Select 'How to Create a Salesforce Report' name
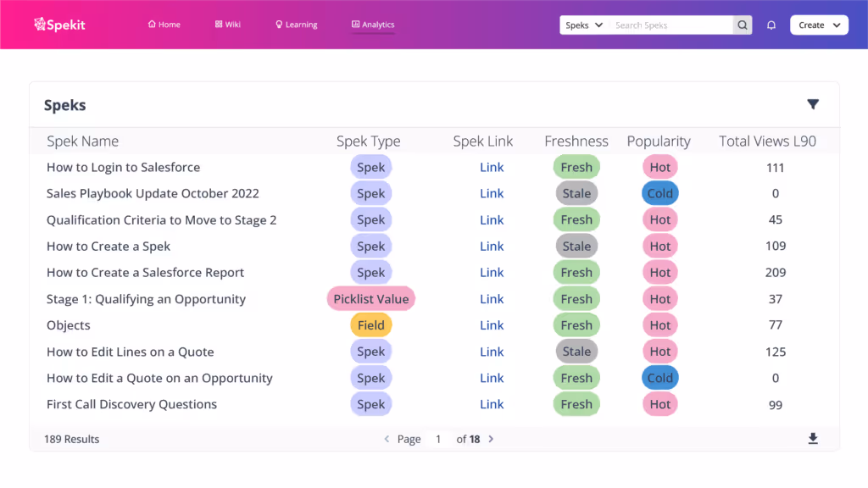This screenshot has height=488, width=868. point(145,272)
